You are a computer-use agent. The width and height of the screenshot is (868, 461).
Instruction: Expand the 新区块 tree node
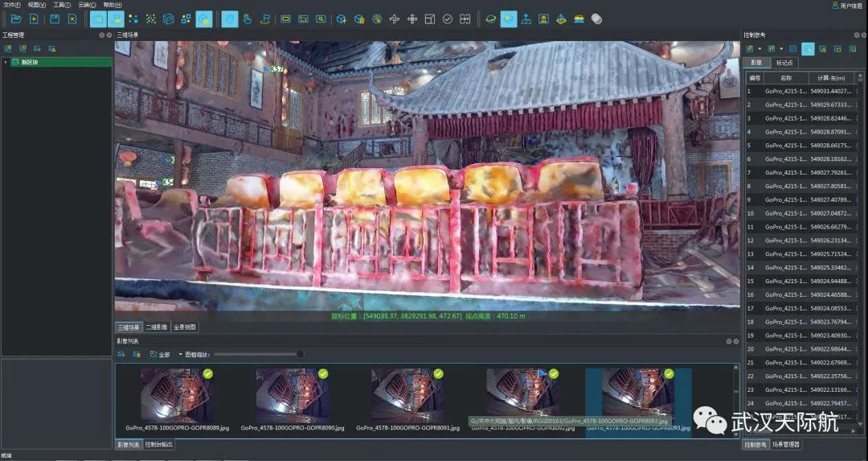click(6, 62)
